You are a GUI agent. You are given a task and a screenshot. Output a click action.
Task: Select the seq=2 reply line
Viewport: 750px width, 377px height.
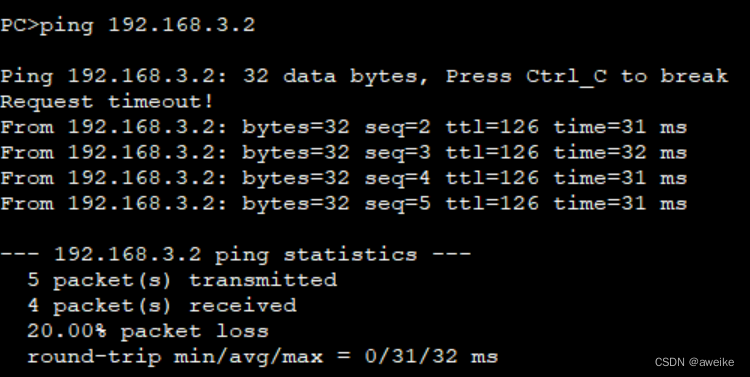343,127
